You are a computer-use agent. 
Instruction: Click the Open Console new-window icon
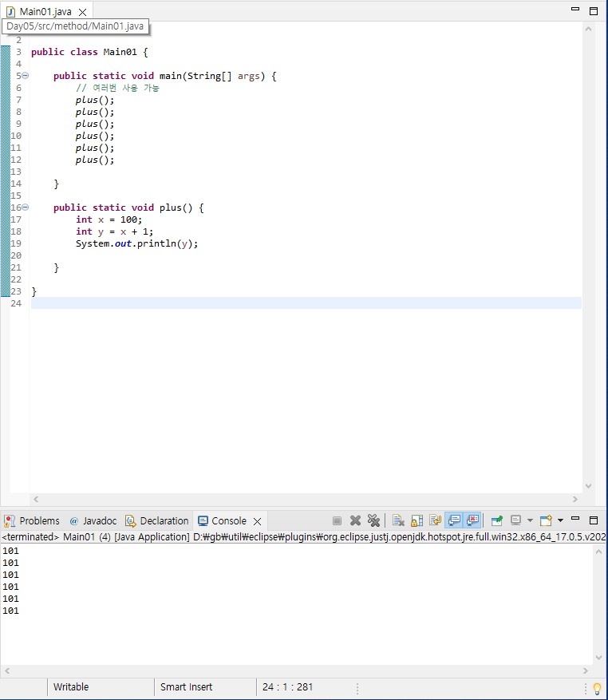[546, 520]
